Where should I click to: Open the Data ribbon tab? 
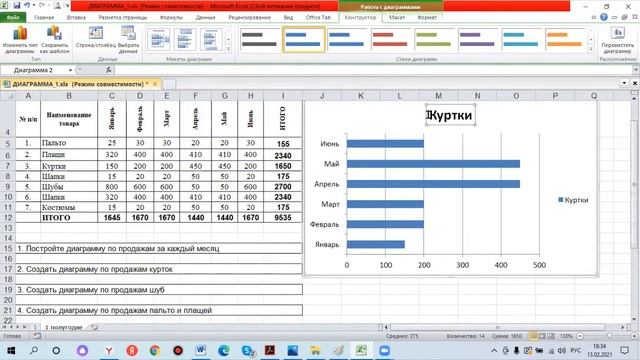[205, 18]
